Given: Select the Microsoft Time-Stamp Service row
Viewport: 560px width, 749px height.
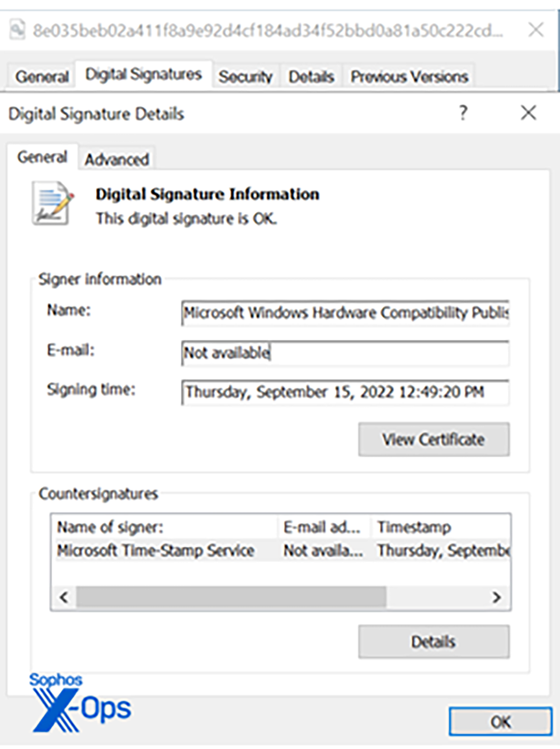Looking at the screenshot, I should pyautogui.click(x=156, y=551).
